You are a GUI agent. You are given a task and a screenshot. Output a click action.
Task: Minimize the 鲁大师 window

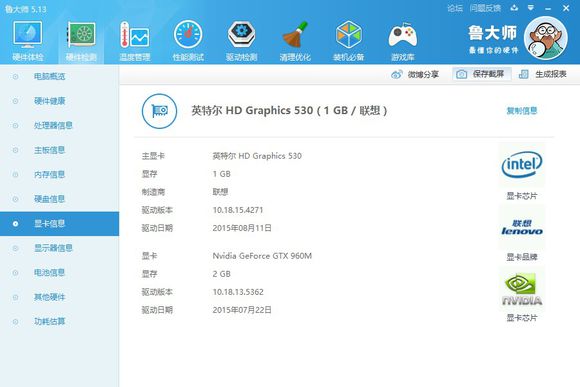[548, 8]
